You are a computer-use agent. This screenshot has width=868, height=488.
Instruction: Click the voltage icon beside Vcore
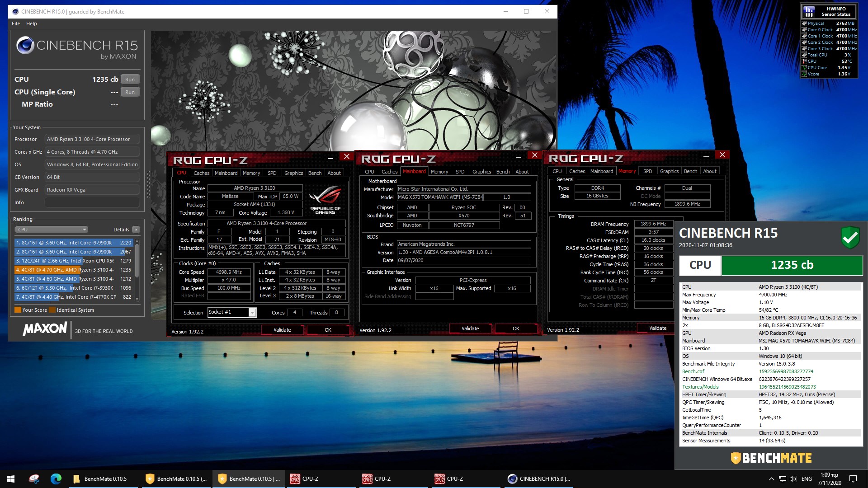804,74
